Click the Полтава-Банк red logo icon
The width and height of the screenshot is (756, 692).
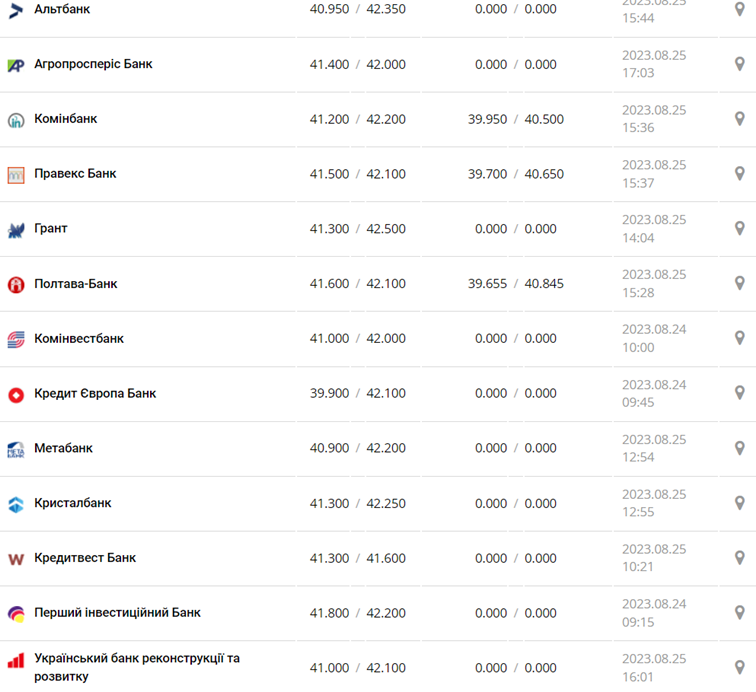(16, 285)
